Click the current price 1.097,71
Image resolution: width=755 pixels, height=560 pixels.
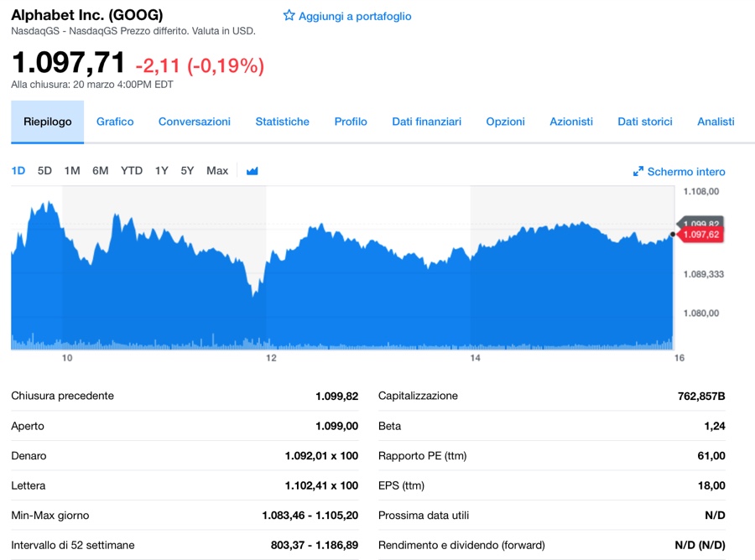[69, 63]
